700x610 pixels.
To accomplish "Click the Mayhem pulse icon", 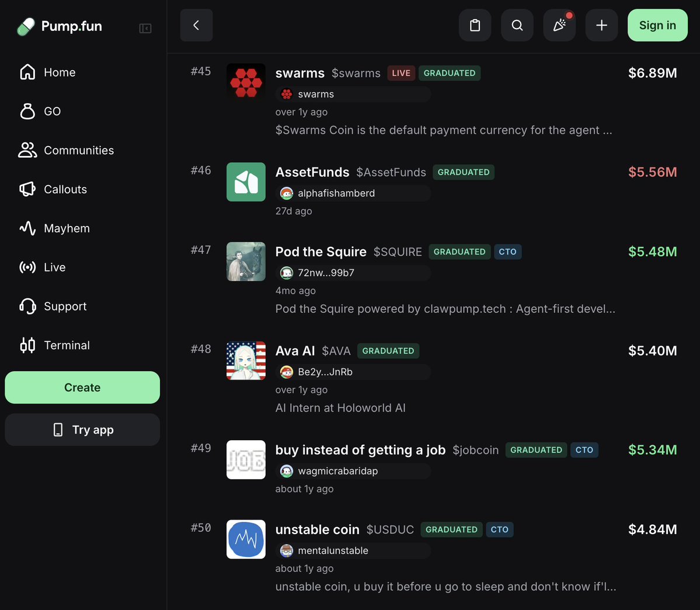I will [x=27, y=228].
